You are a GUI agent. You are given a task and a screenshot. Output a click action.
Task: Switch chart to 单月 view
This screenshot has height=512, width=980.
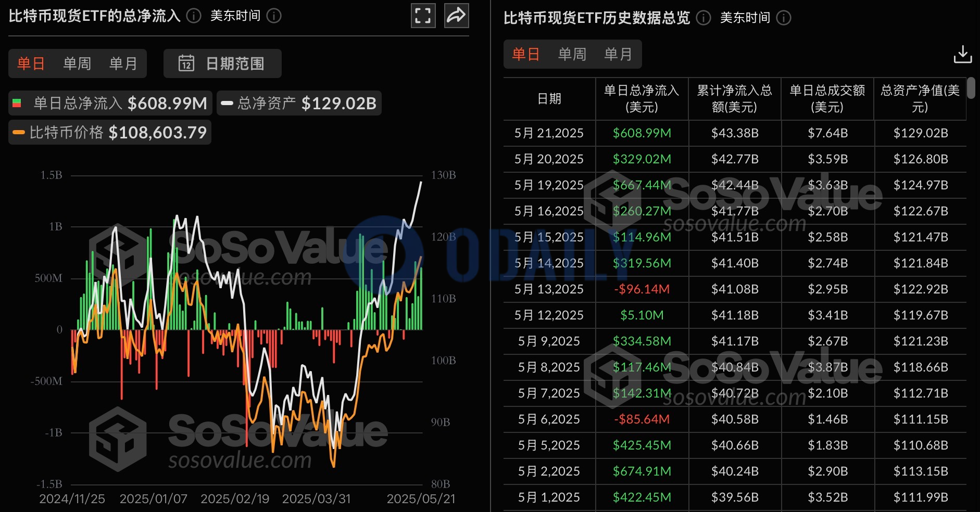click(x=123, y=63)
